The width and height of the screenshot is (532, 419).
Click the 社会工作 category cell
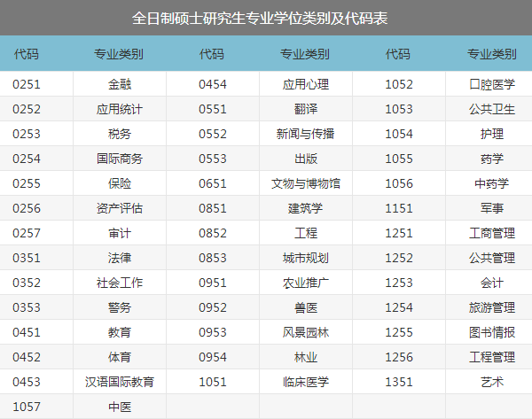tap(119, 283)
